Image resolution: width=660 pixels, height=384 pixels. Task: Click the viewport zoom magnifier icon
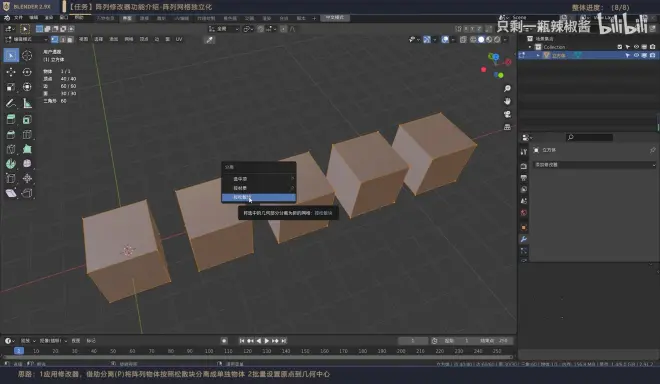click(507, 88)
